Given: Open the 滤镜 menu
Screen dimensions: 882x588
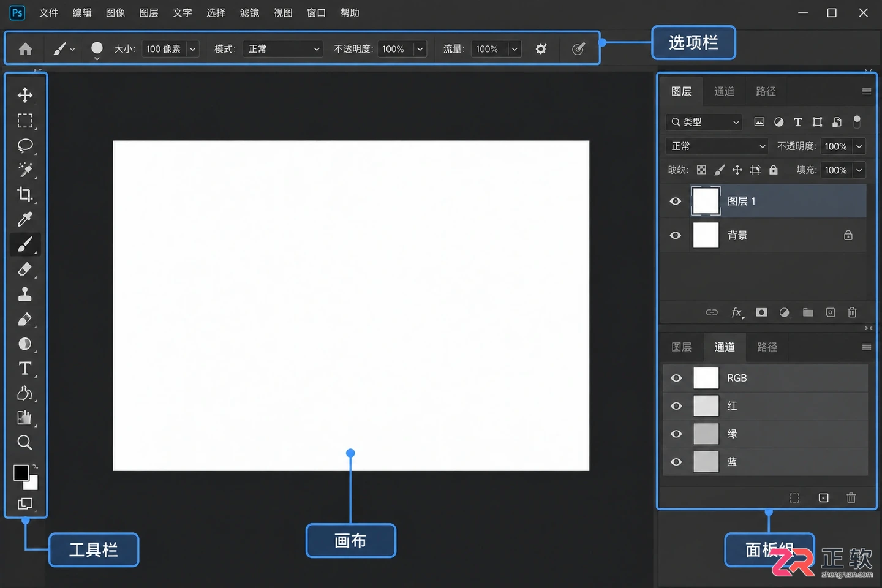Looking at the screenshot, I should pos(249,13).
